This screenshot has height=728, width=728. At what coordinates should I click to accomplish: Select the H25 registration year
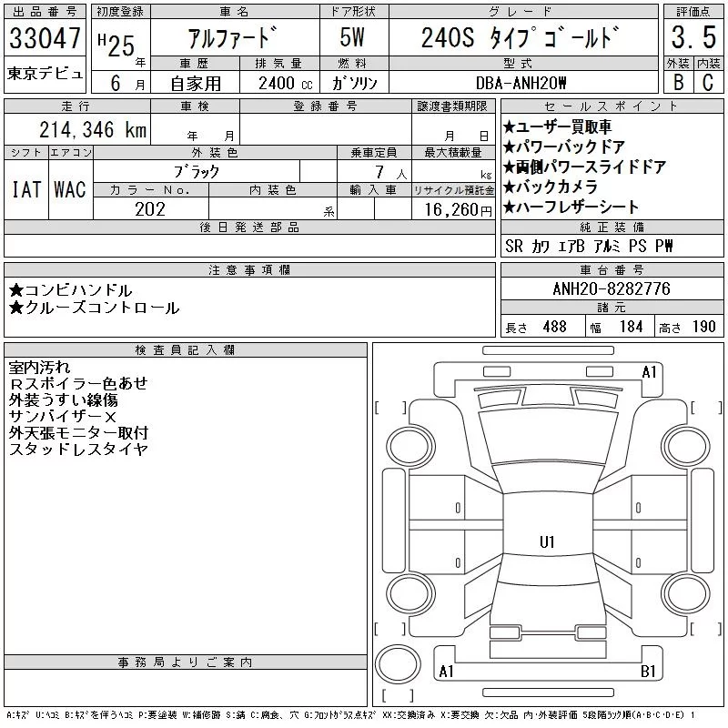click(116, 45)
